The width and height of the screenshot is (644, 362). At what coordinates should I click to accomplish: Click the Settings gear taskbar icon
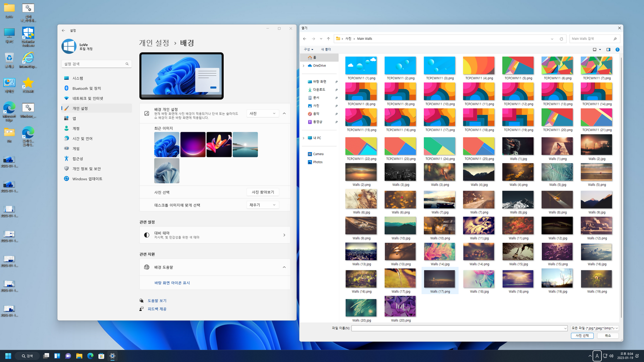coord(113,356)
